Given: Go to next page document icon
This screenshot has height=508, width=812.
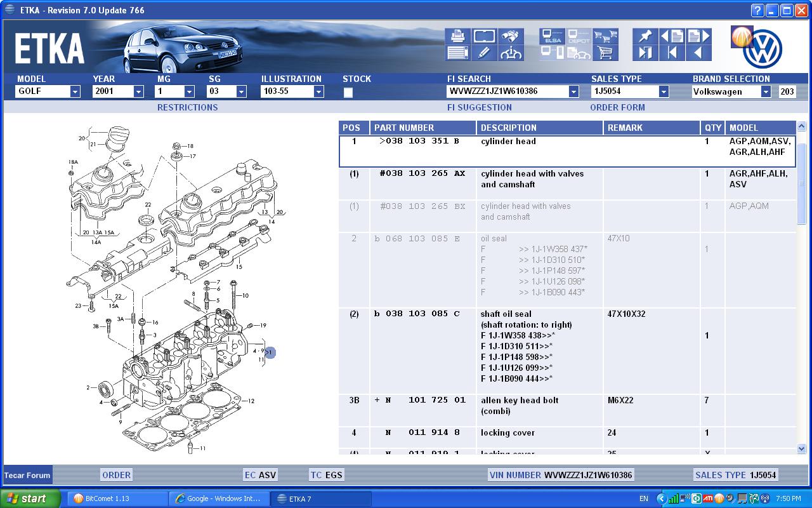Looking at the screenshot, I should tap(699, 36).
